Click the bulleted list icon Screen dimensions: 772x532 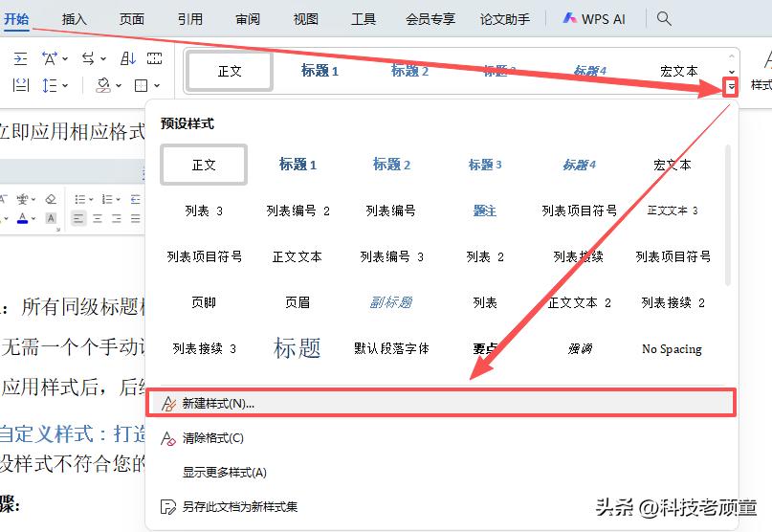79,199
